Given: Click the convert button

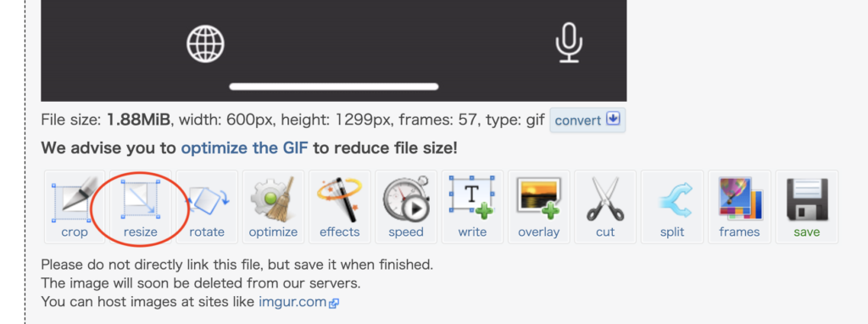Looking at the screenshot, I should (587, 120).
